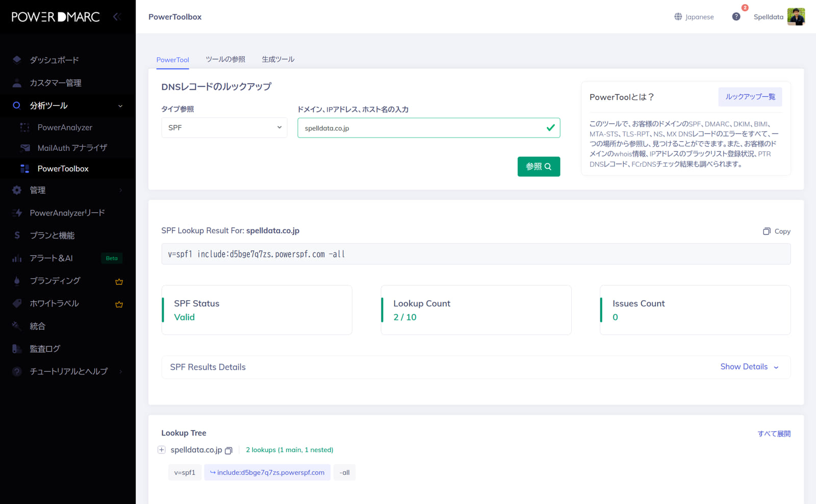Screen dimensions: 816x504
Task: Click '2 lookups (1 main, 1 nested)' text
Action: click(289, 450)
